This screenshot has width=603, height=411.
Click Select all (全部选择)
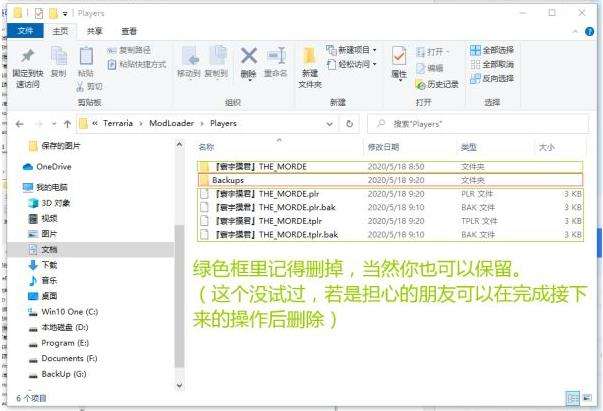pos(492,50)
